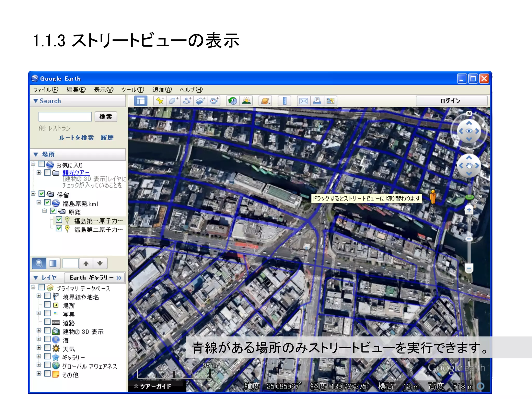
Task: Add an image overlay
Action: coord(200,101)
